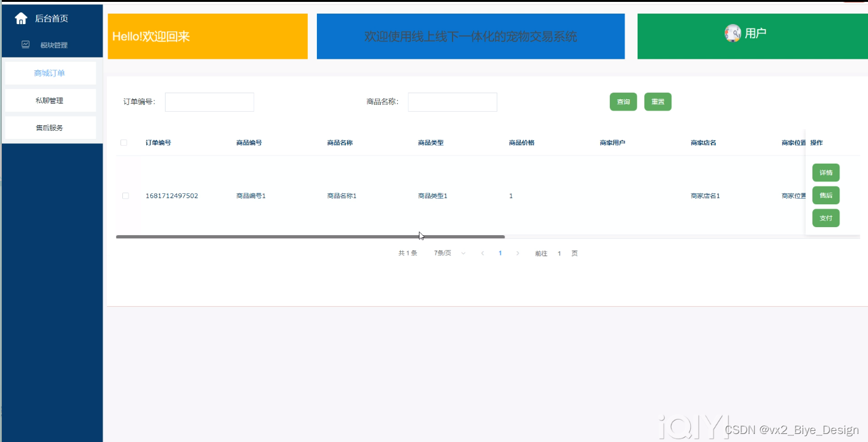Click the 欢迎使用线上线下一体化 banner text
The height and width of the screenshot is (442, 868).
[471, 36]
